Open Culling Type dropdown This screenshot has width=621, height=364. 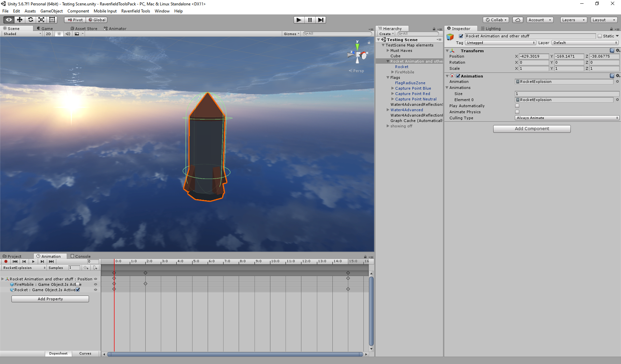567,118
